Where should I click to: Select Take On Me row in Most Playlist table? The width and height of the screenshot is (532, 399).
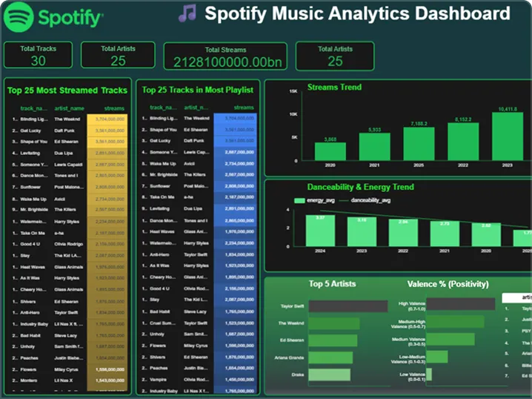click(199, 197)
